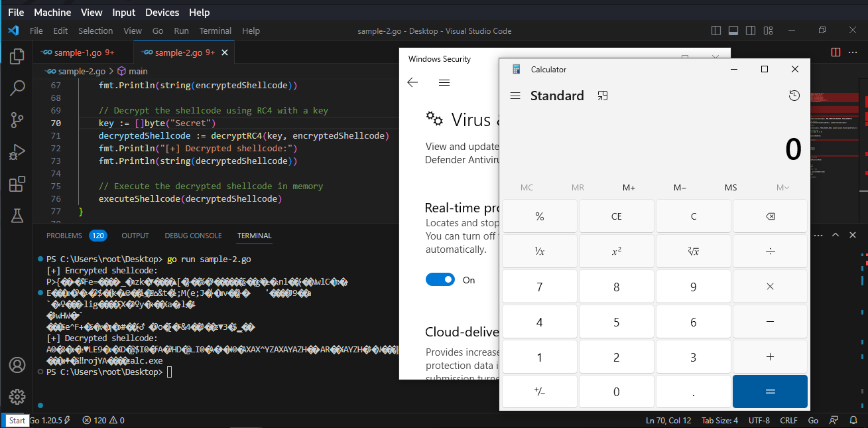
Task: Click the errors and warnings count in the status bar
Action: (x=103, y=420)
